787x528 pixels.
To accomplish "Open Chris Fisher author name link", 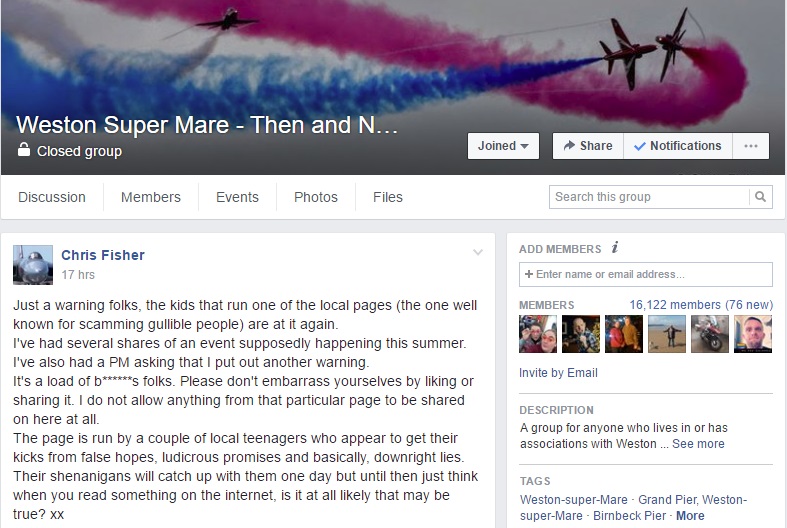I will coord(103,255).
